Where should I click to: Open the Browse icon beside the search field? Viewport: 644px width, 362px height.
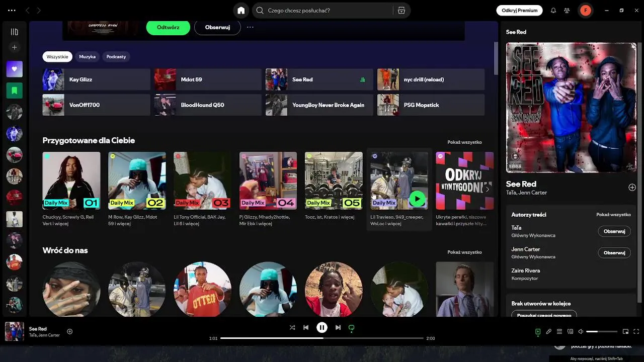(x=401, y=11)
